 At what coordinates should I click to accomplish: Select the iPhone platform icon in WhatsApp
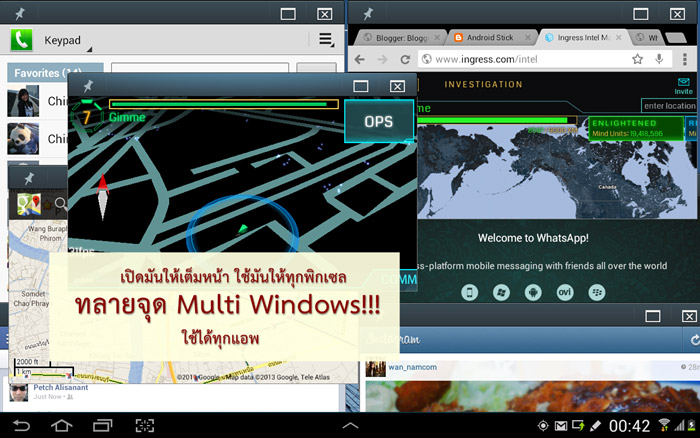(469, 292)
